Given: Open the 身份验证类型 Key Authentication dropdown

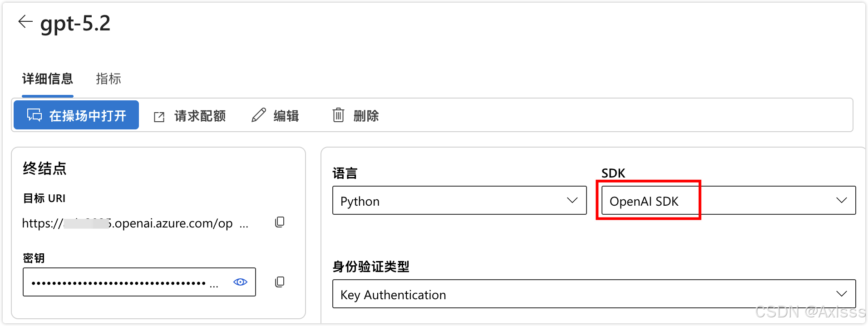Looking at the screenshot, I should tap(594, 294).
